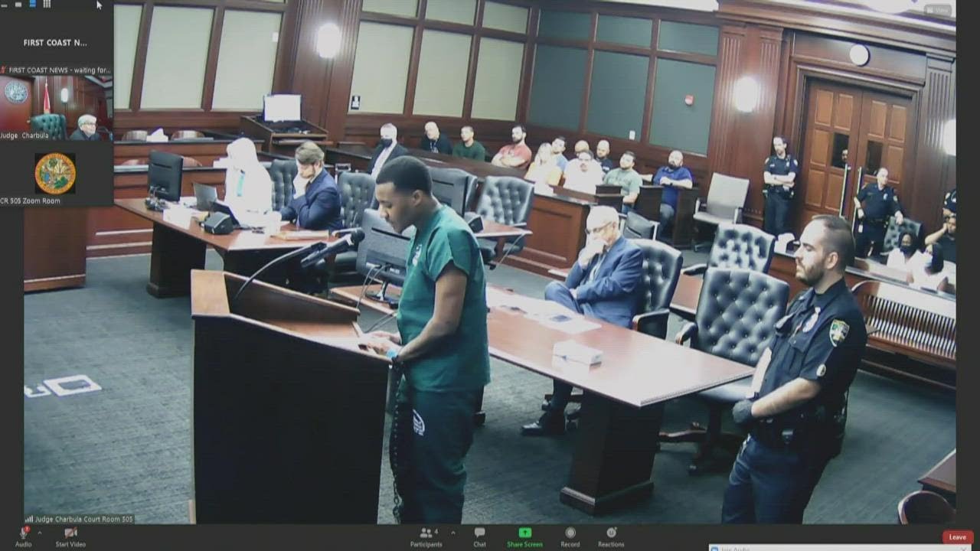
Task: Select the CR 505 Zoom Room tile
Action: click(x=57, y=174)
